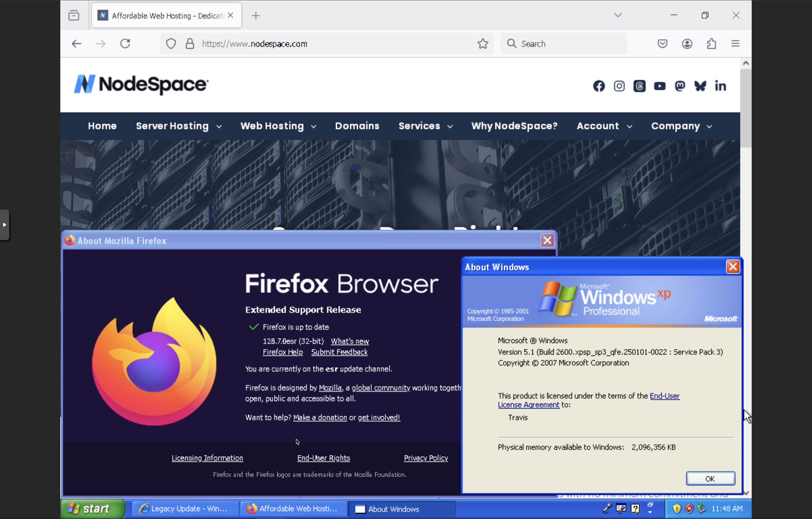Click the Windows start button
812x519 pixels.
[93, 509]
